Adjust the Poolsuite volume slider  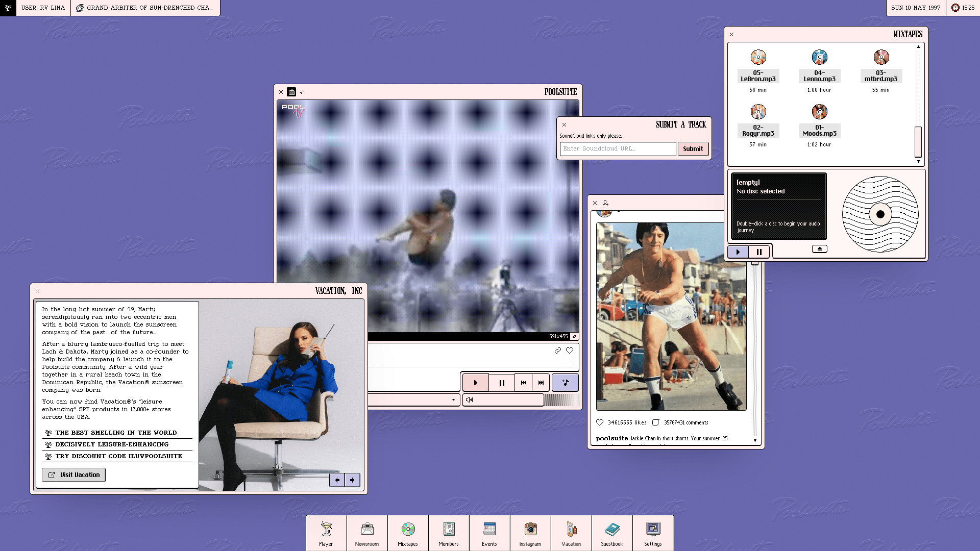503,400
